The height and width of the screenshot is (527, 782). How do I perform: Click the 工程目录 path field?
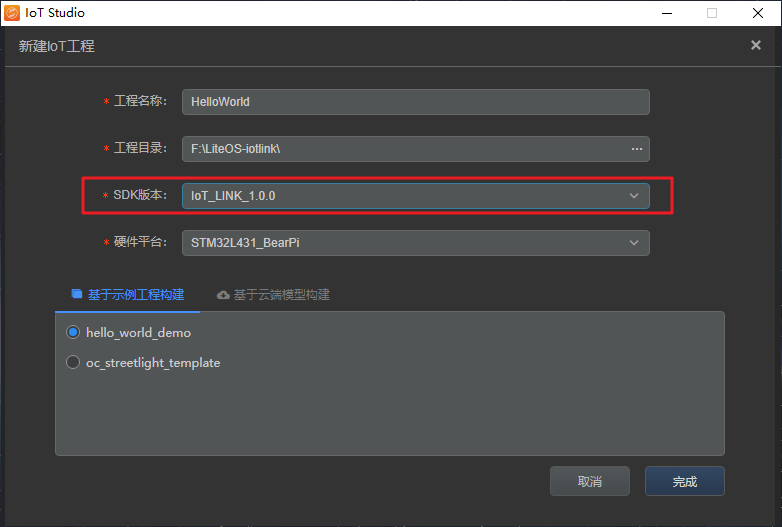tap(415, 149)
